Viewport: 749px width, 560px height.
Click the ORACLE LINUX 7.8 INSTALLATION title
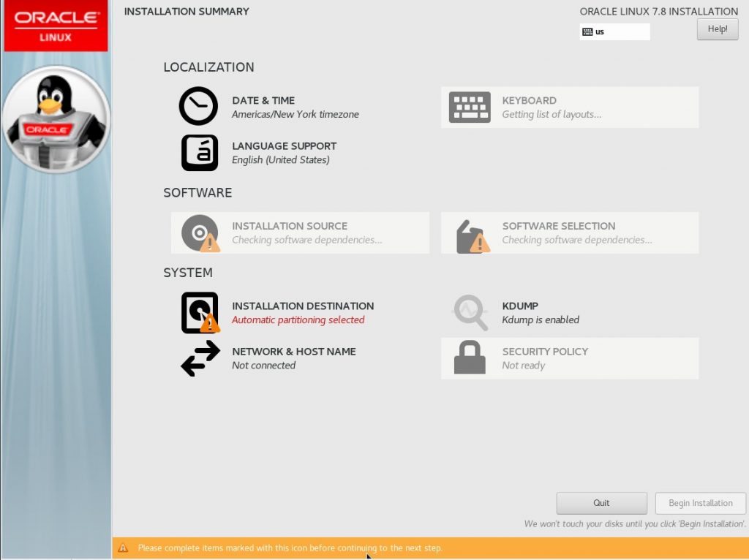(x=659, y=12)
